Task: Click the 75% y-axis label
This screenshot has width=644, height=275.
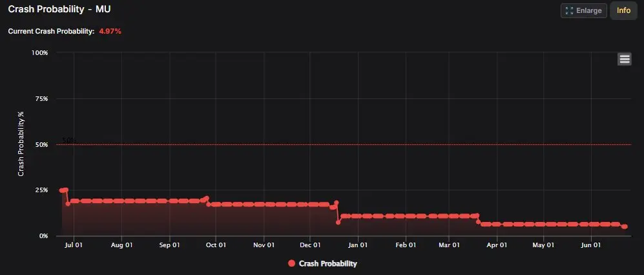Action: pyautogui.click(x=42, y=99)
